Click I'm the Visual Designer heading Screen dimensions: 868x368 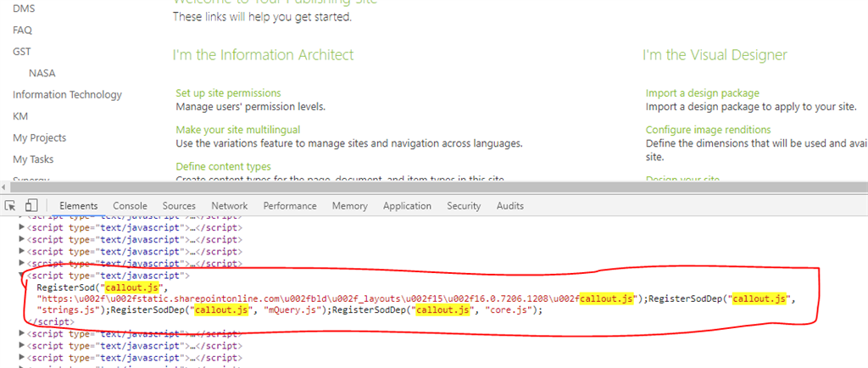(x=715, y=55)
